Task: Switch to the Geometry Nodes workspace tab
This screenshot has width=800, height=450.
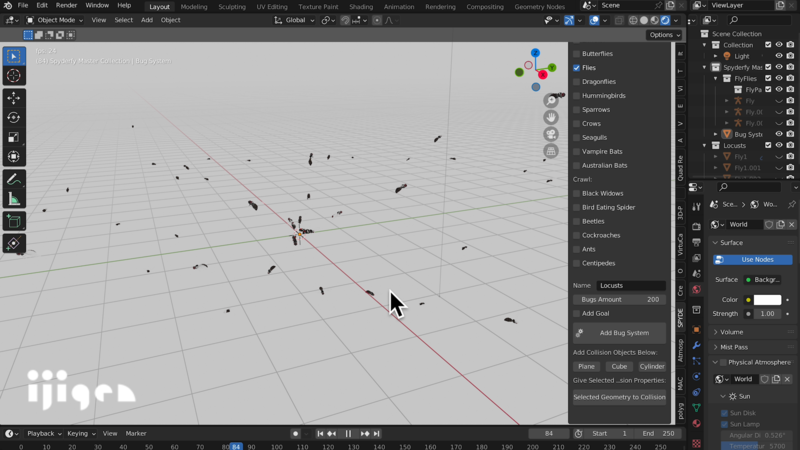Action: coord(539,7)
